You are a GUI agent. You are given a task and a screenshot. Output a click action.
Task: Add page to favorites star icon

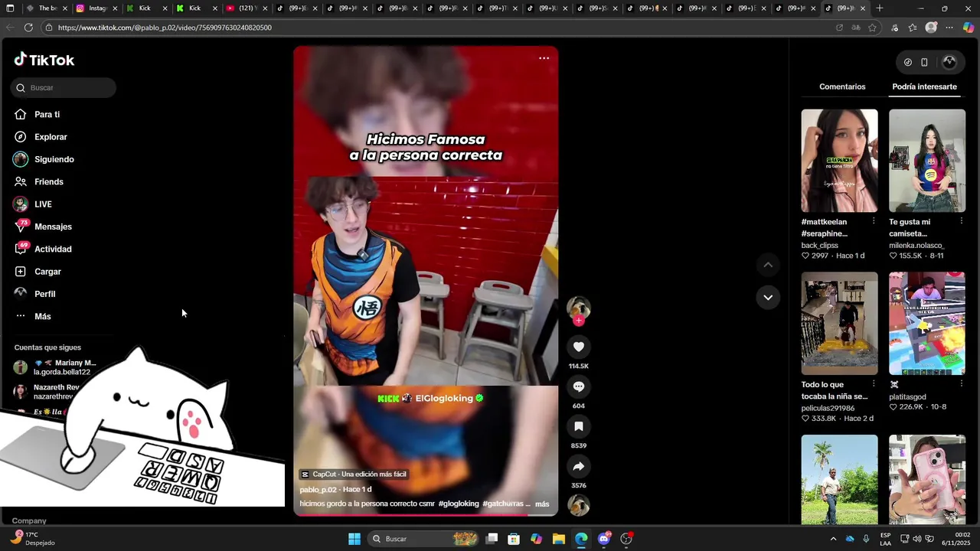[x=872, y=28]
